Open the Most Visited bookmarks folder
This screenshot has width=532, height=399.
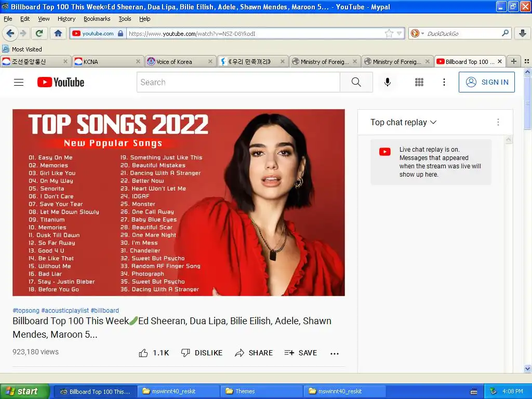(x=22, y=49)
